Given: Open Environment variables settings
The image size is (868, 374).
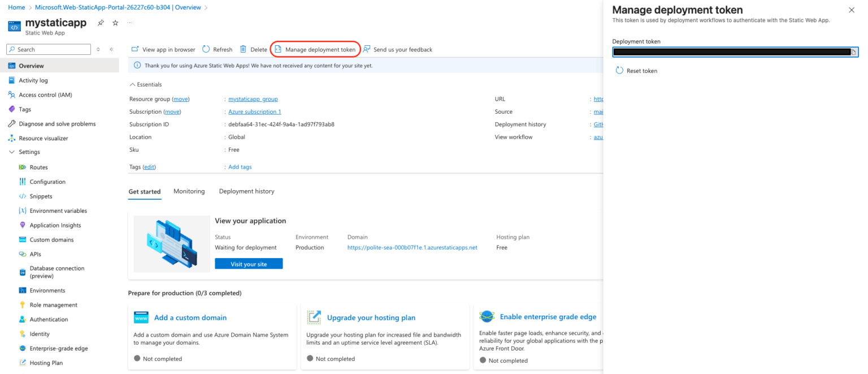Looking at the screenshot, I should click(x=58, y=210).
